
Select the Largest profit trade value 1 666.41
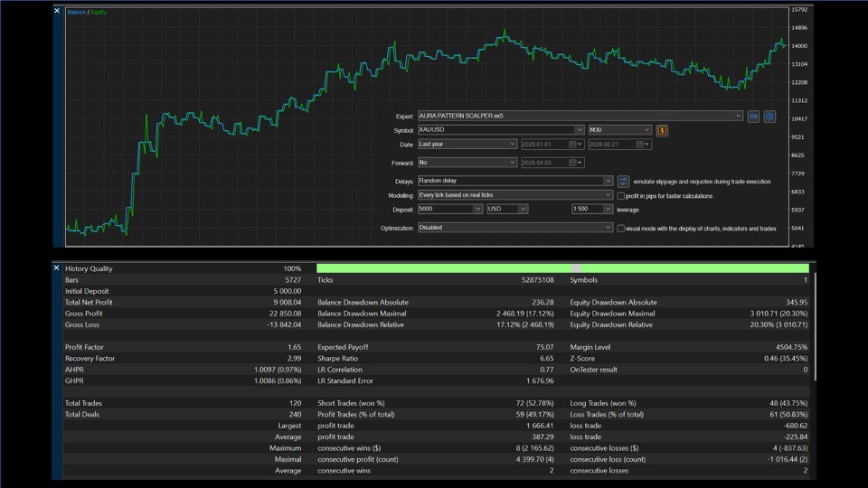(x=541, y=426)
